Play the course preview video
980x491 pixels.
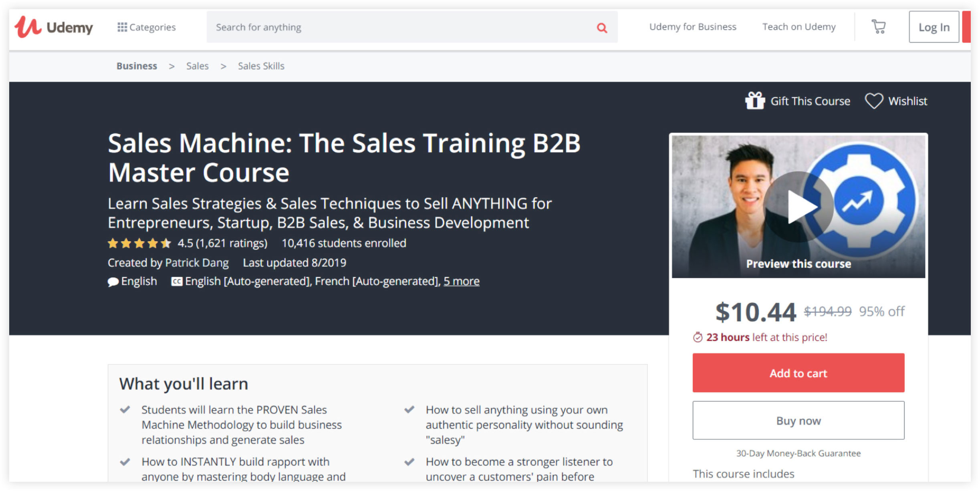pyautogui.click(x=799, y=207)
